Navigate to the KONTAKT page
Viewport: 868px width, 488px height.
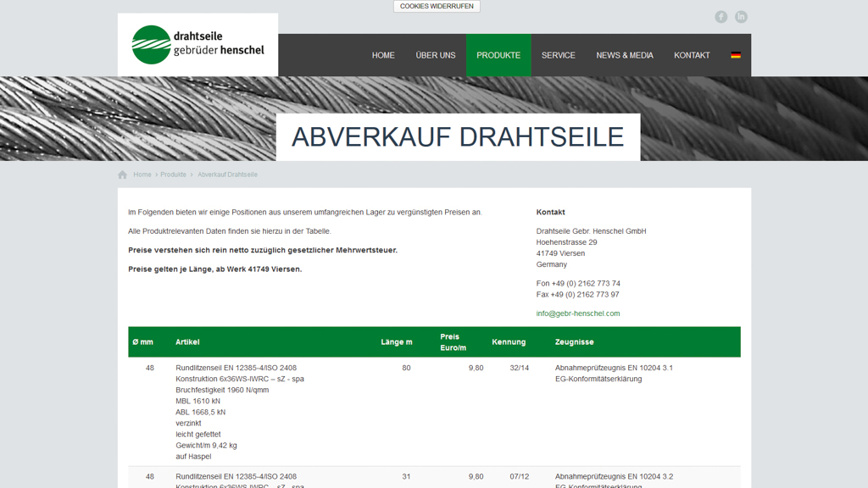click(x=692, y=55)
